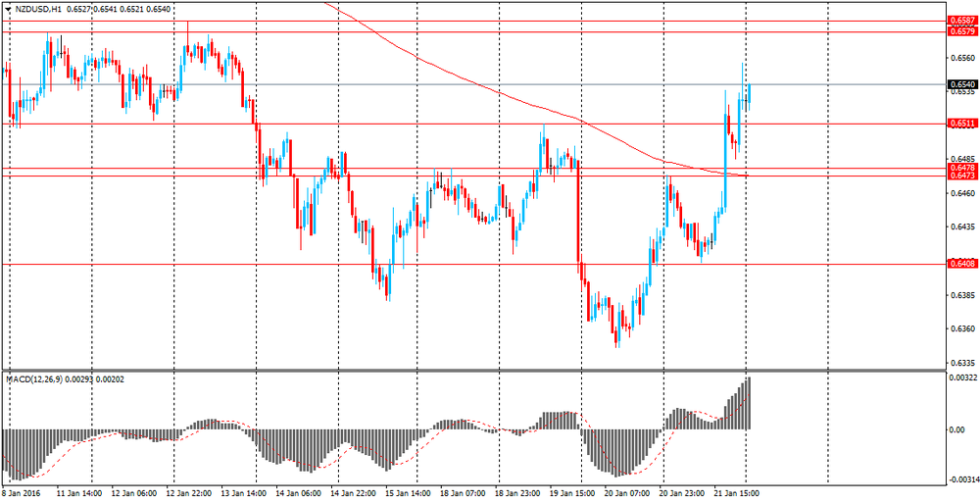Click the -0.00314 MACD scale value
Viewport: 980px width, 503px height.
point(962,479)
